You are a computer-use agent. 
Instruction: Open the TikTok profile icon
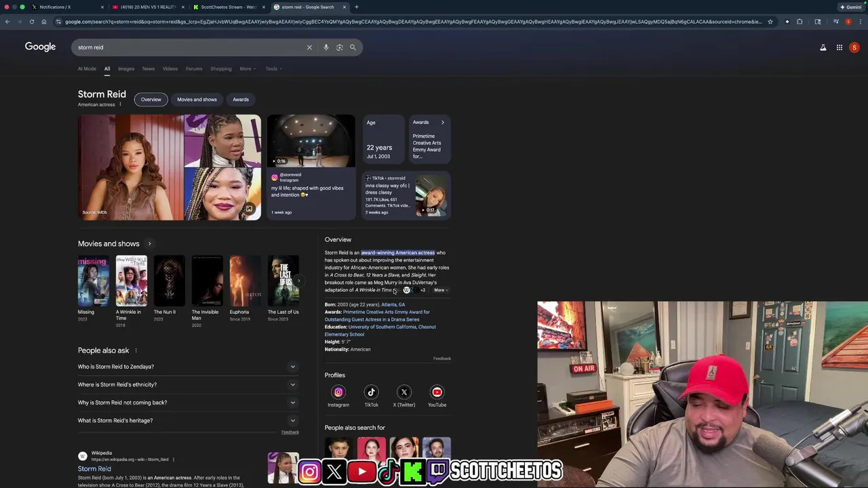371,392
